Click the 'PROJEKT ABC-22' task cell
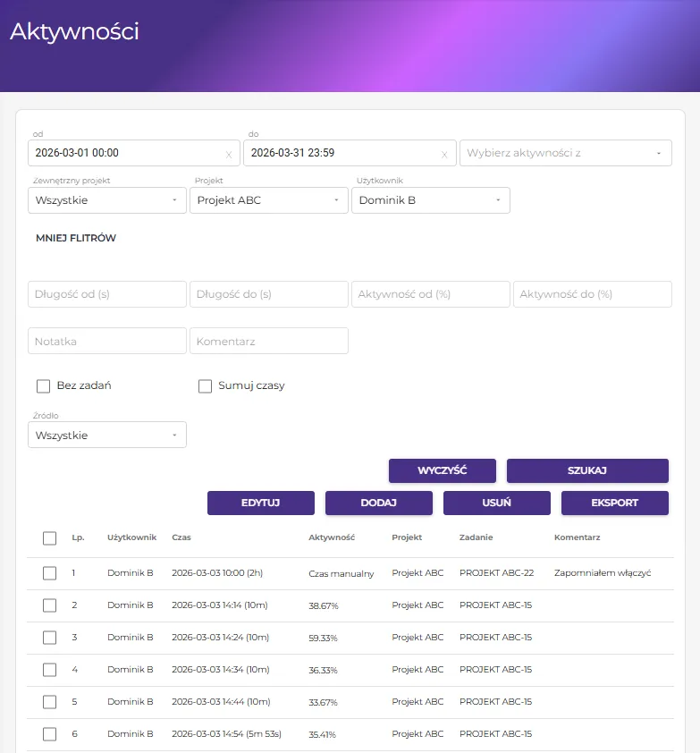The image size is (700, 753). tap(496, 573)
